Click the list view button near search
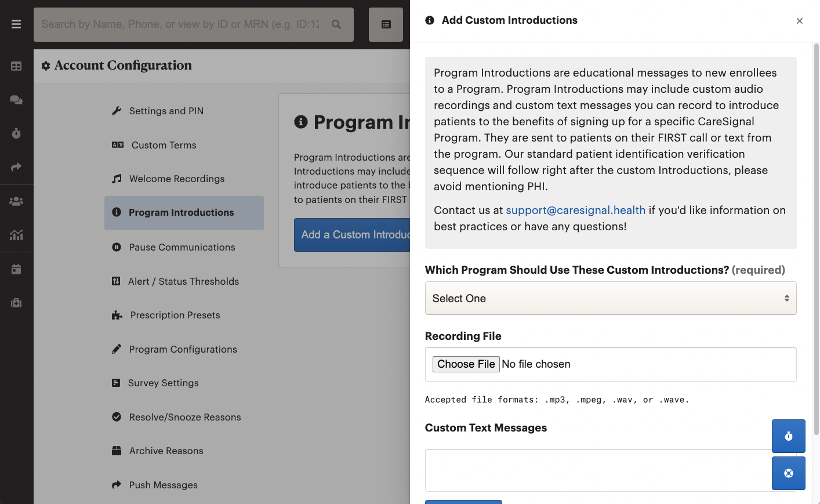This screenshot has height=504, width=820. point(386,24)
